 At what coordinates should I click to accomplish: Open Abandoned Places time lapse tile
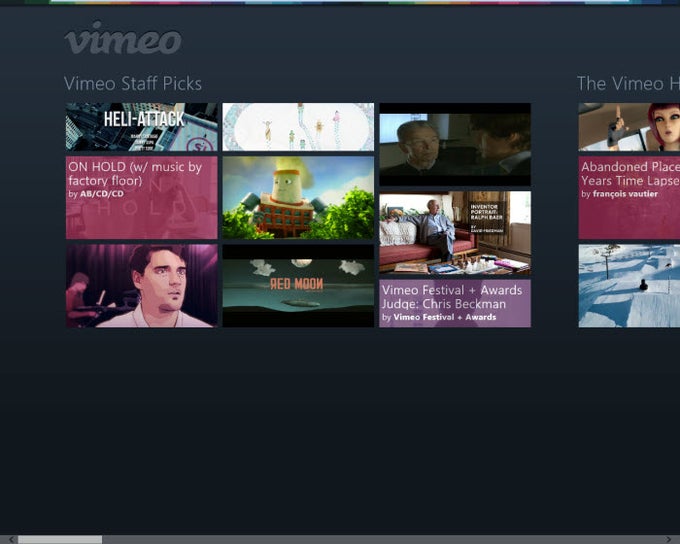(629, 198)
